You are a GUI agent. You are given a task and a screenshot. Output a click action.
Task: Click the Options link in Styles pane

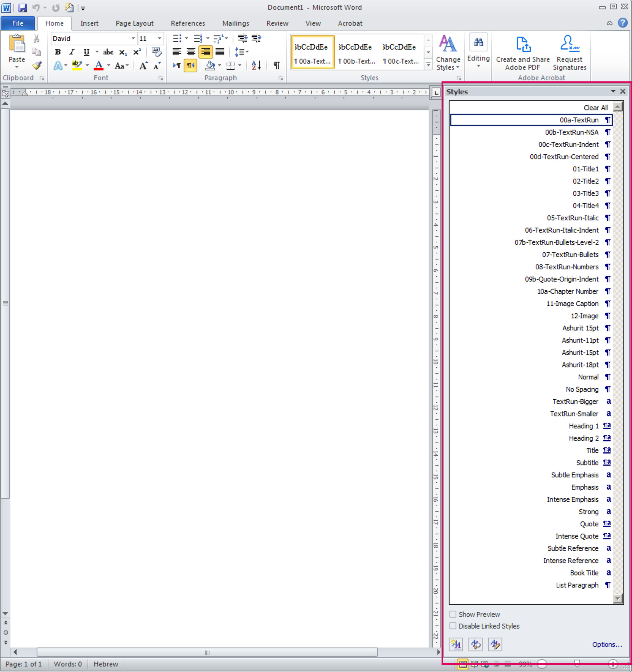pos(607,644)
